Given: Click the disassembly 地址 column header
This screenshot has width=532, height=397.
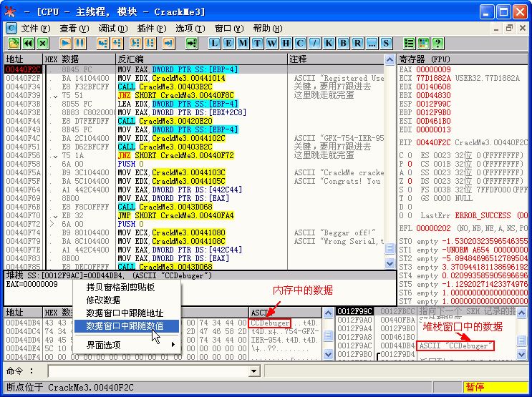Looking at the screenshot, I should click(23, 59).
